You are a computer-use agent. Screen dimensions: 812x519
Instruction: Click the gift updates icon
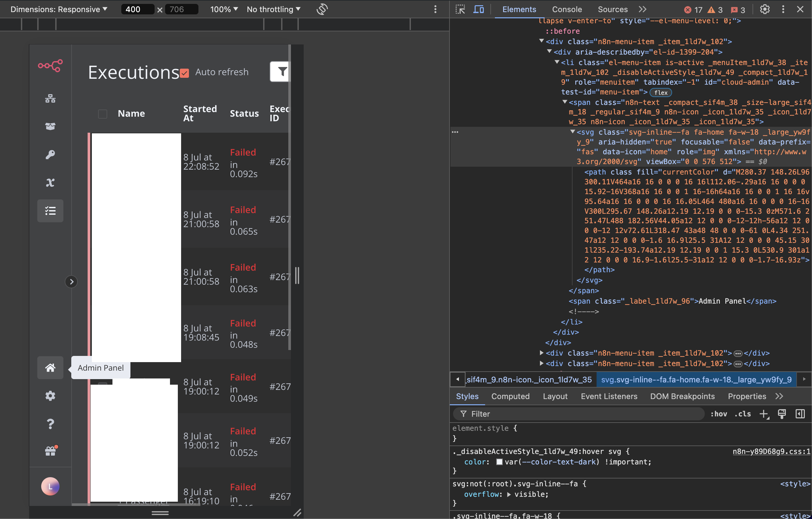point(50,451)
